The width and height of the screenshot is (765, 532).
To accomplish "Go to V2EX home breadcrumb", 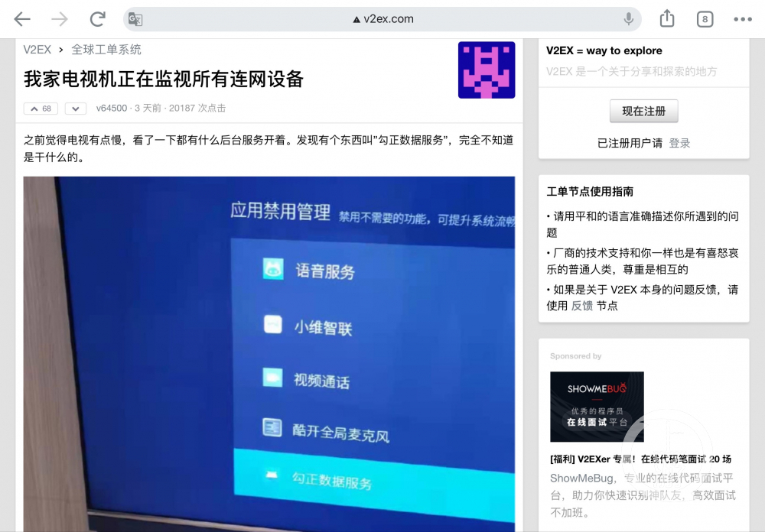I will point(37,50).
